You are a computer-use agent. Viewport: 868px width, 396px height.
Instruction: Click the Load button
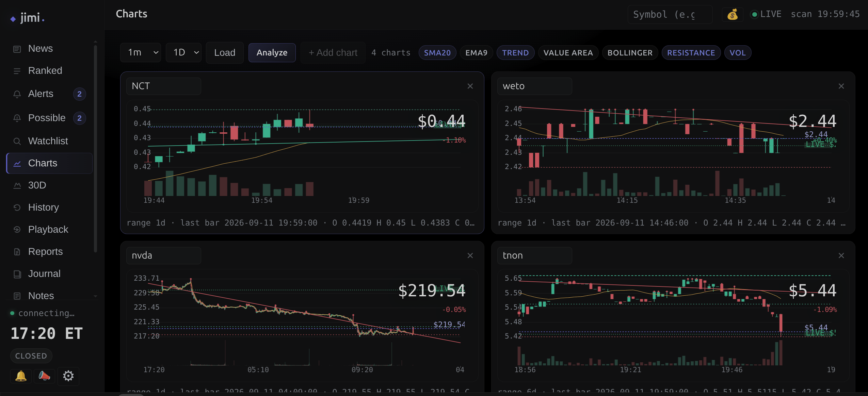point(225,53)
